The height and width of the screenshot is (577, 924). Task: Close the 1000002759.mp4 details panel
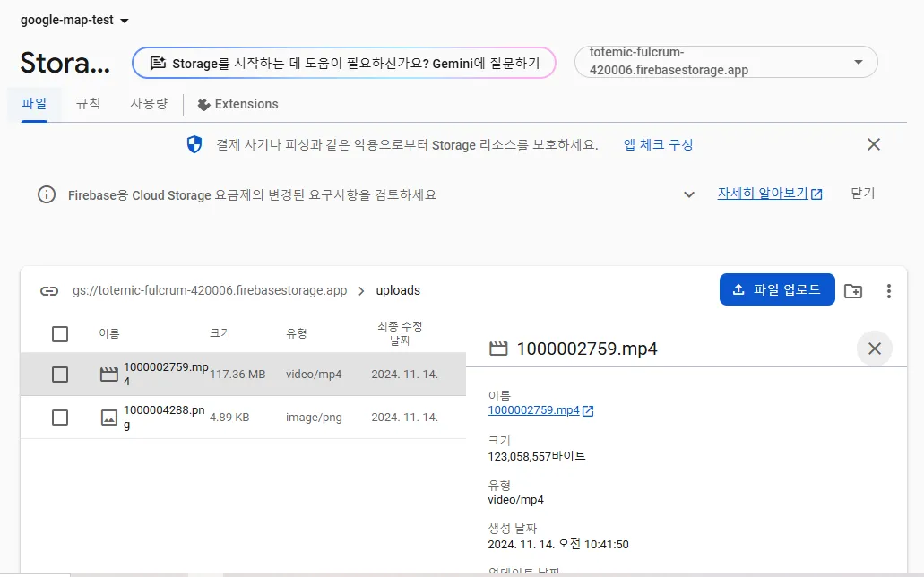[875, 349]
